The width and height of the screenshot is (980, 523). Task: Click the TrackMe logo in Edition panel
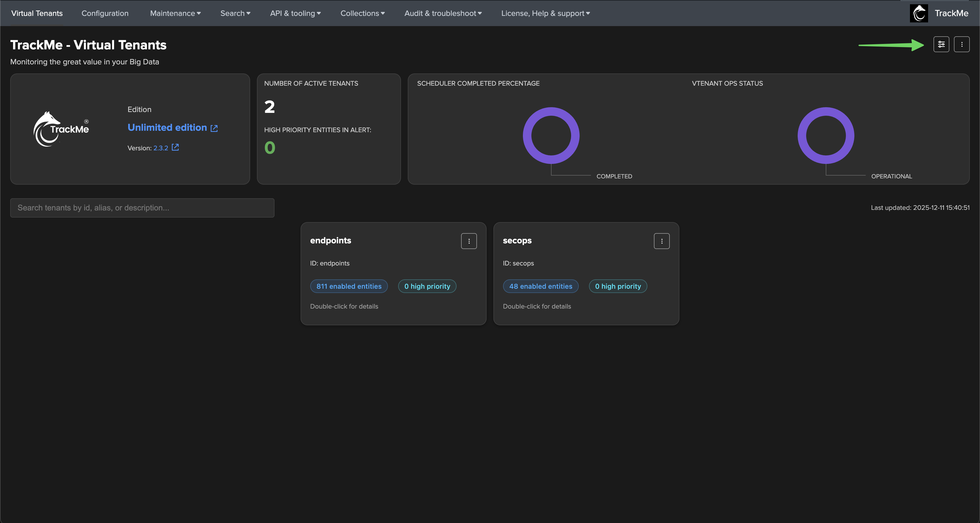(x=61, y=129)
